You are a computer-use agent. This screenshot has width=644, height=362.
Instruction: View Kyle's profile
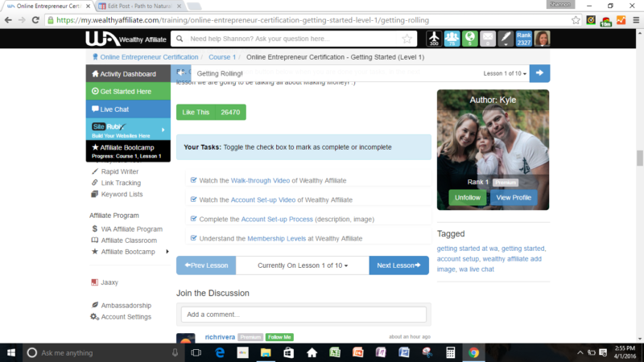[x=514, y=197]
